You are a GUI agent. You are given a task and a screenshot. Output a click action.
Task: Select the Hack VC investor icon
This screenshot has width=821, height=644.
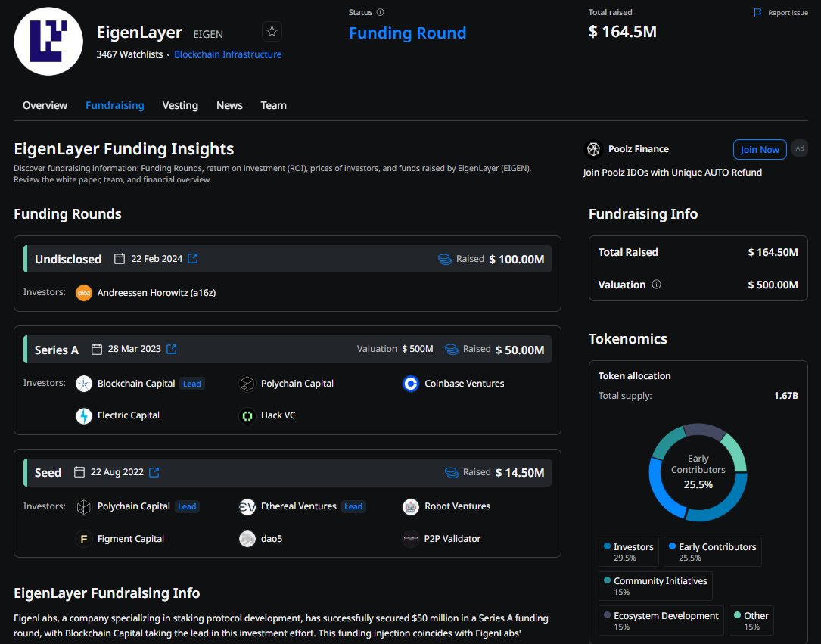(x=247, y=415)
